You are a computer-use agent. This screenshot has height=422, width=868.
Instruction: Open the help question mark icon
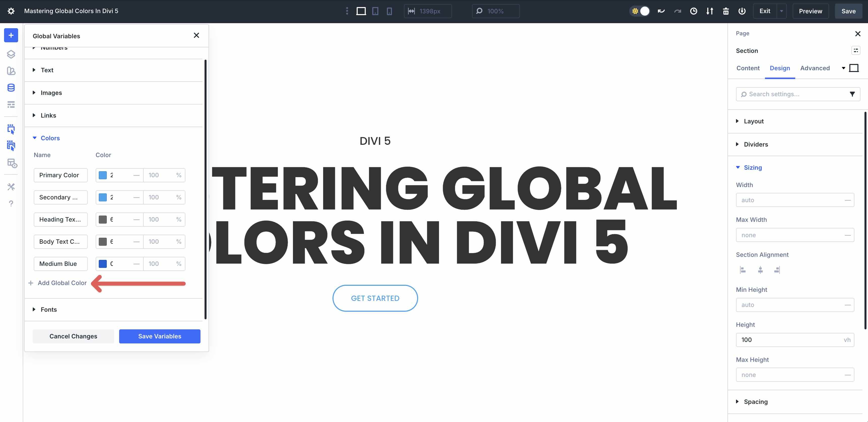click(11, 203)
